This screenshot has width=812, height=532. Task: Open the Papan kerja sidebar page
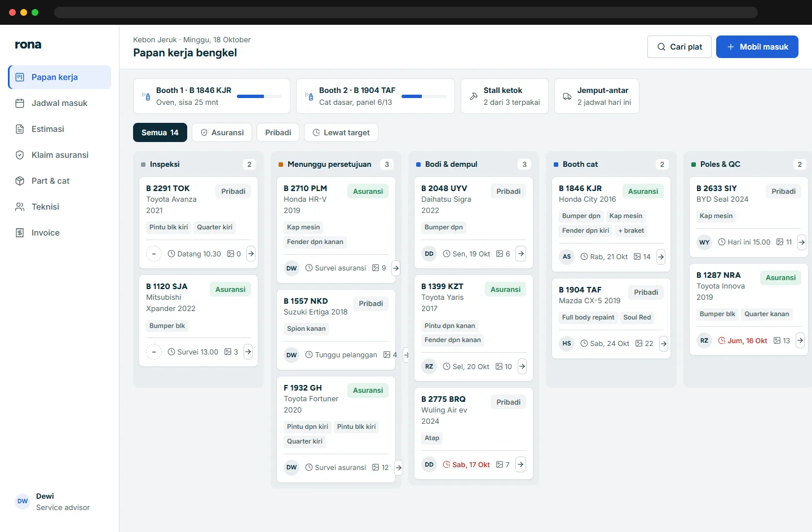coord(60,77)
